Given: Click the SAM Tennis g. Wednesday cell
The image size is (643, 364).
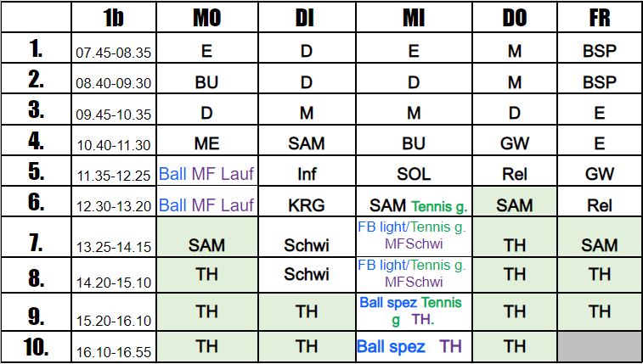Looking at the screenshot, I should [415, 201].
